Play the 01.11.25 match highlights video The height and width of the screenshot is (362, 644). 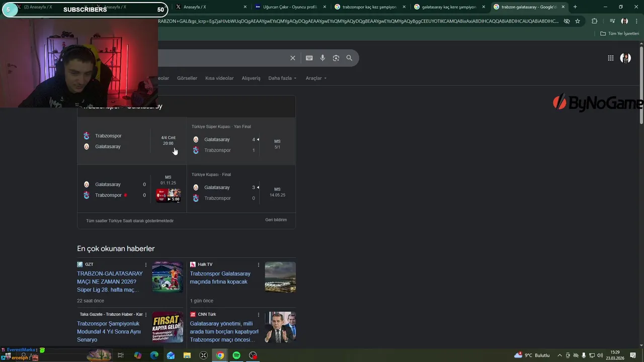pos(168,196)
